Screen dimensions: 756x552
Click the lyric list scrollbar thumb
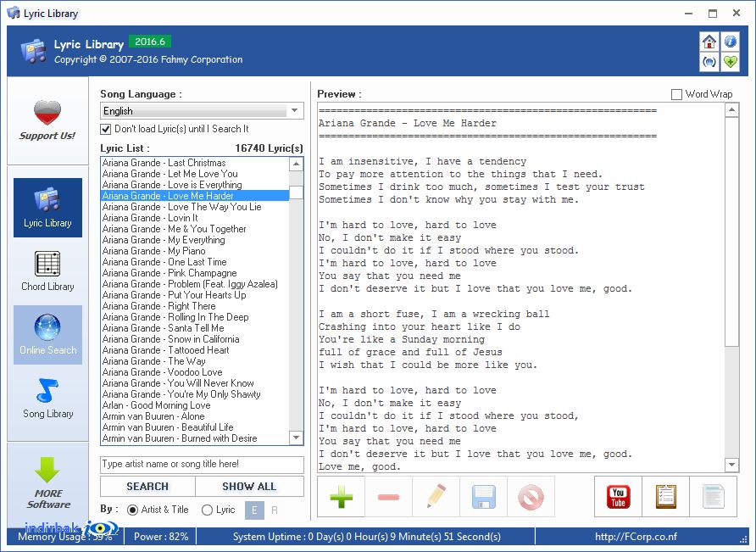pos(296,192)
